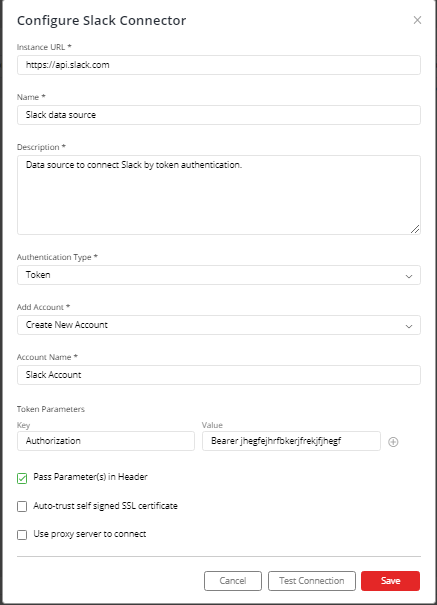Click the 'Description *' label

[41, 147]
